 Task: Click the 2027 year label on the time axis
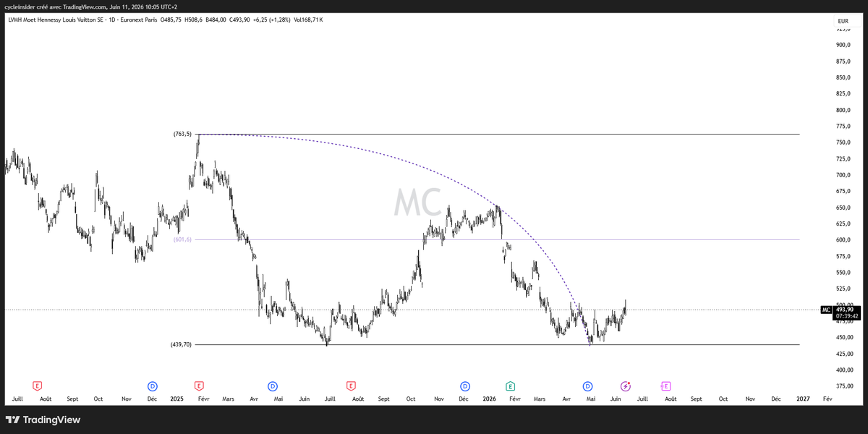coord(803,399)
